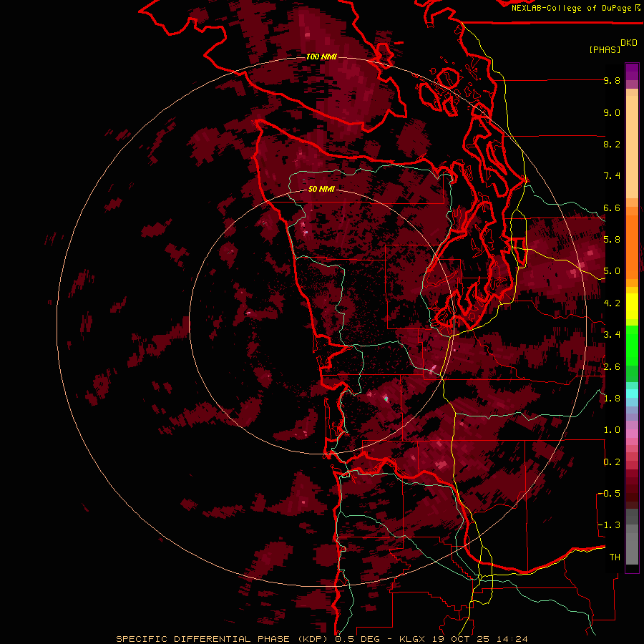Click the 2.6 scale value

[612, 367]
